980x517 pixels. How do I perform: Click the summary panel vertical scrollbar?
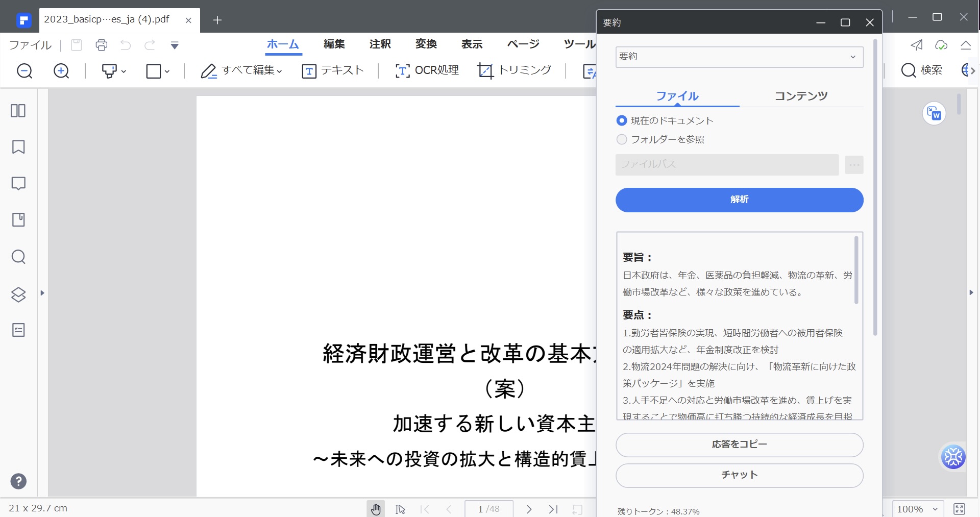875,187
